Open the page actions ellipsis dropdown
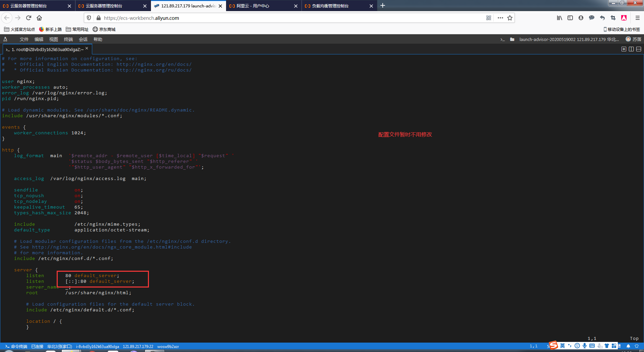The width and height of the screenshot is (644, 352). click(x=500, y=18)
